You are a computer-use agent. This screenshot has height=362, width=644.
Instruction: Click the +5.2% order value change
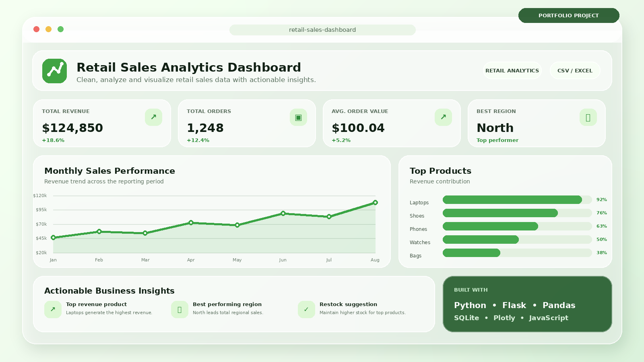341,140
